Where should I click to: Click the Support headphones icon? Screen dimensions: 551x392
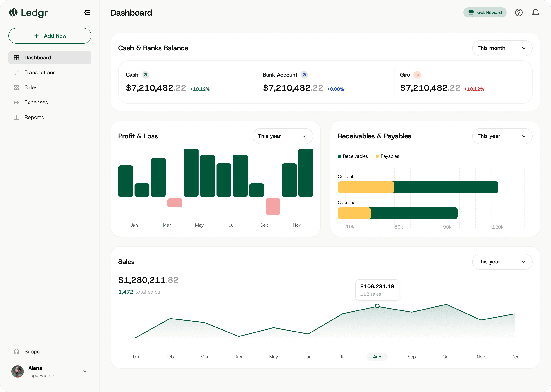(x=16, y=351)
